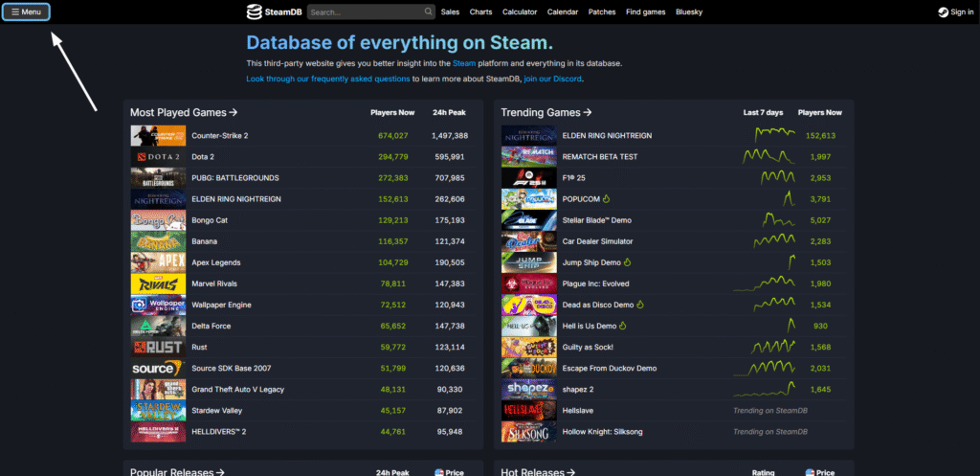This screenshot has width=980, height=476.
Task: Open the Bluesky link in navbar
Action: click(x=689, y=11)
